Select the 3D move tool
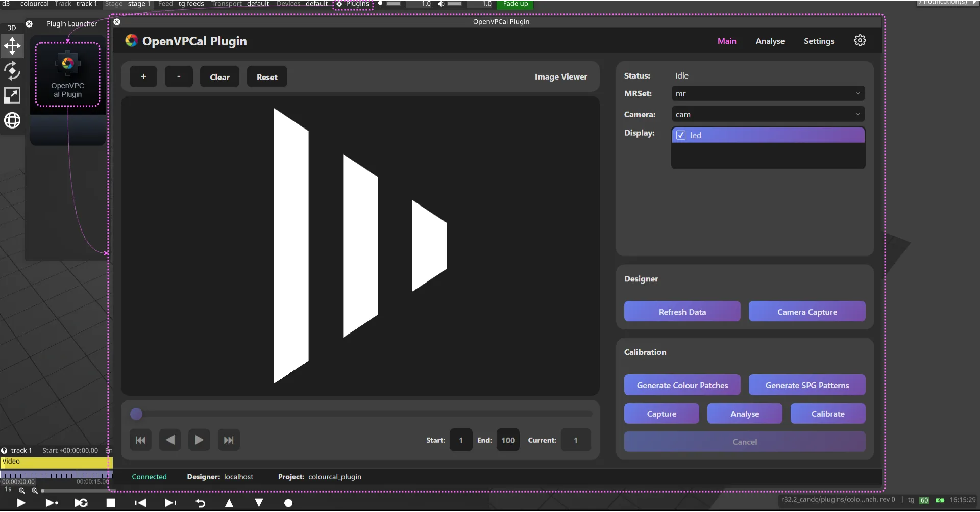980x512 pixels. pos(12,46)
